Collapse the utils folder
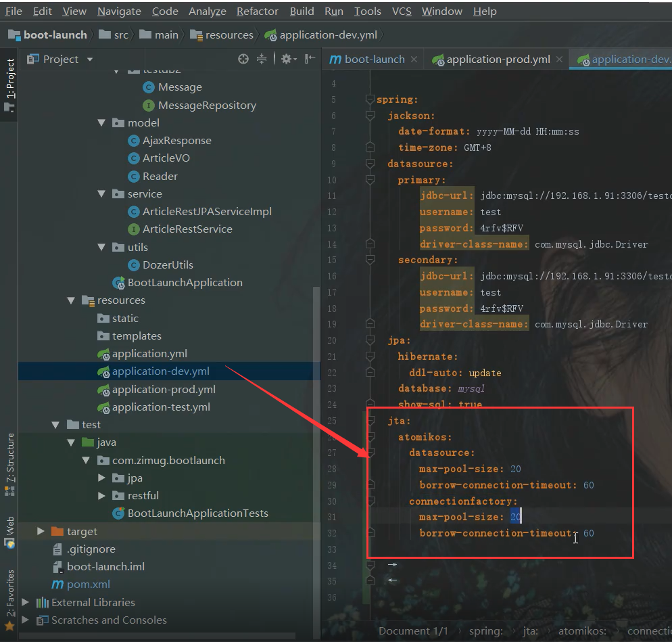Screen dimensions: 672x642 pos(101,247)
